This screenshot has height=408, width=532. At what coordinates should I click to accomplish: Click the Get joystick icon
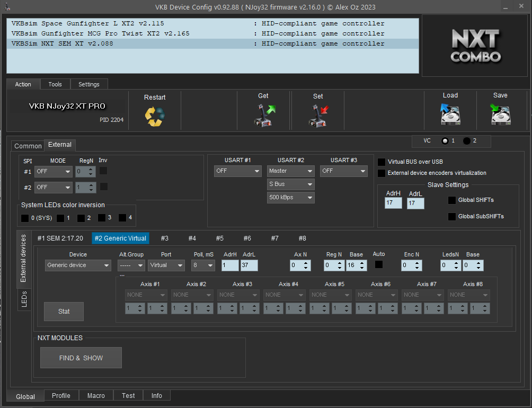coord(264,116)
